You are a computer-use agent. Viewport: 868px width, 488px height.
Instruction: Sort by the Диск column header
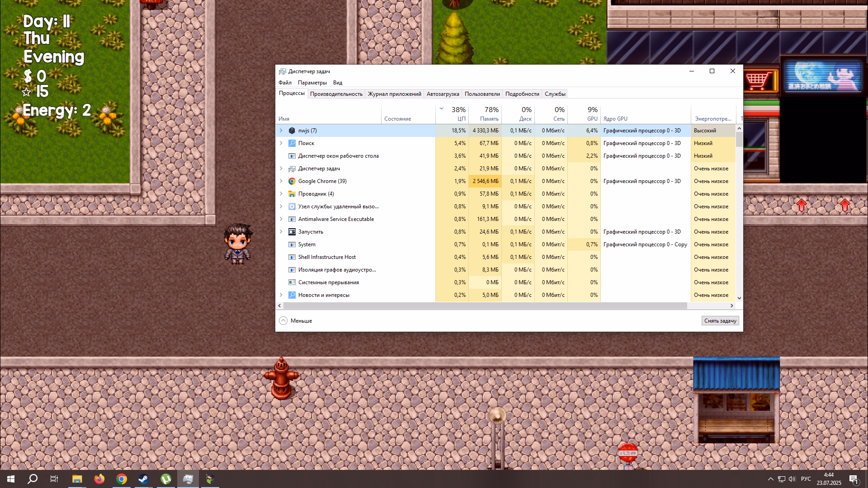click(518, 114)
